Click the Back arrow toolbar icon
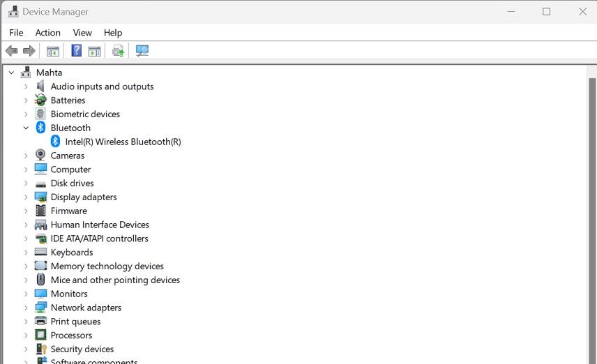 (x=11, y=51)
